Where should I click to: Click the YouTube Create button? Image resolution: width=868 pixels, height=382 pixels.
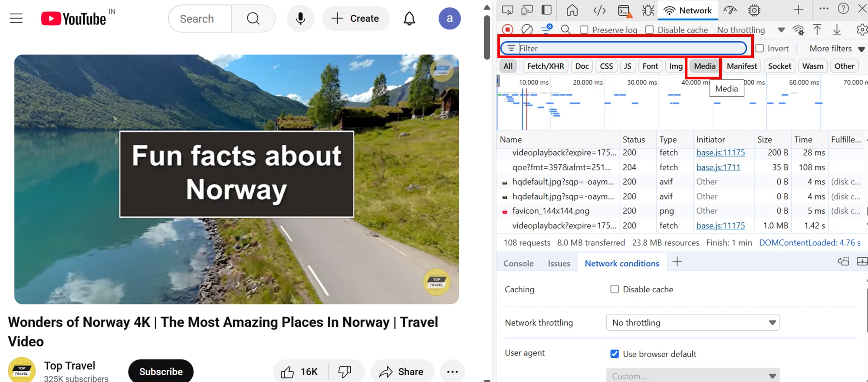click(356, 19)
